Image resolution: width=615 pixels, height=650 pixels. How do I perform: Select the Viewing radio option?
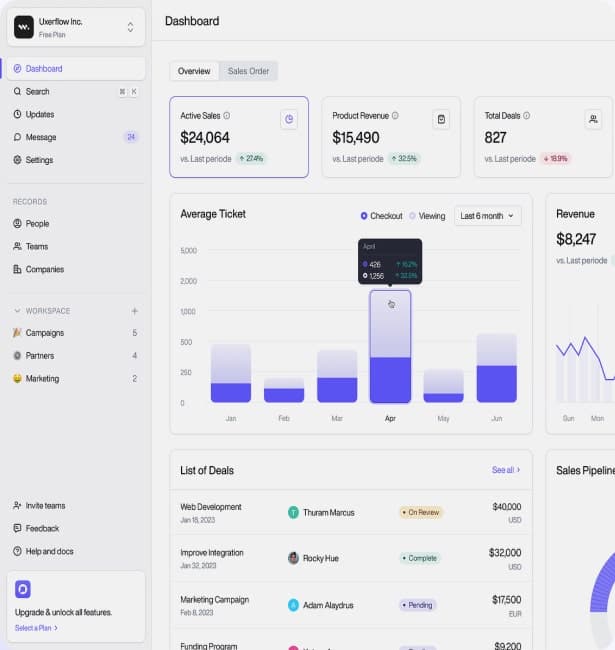pos(412,216)
